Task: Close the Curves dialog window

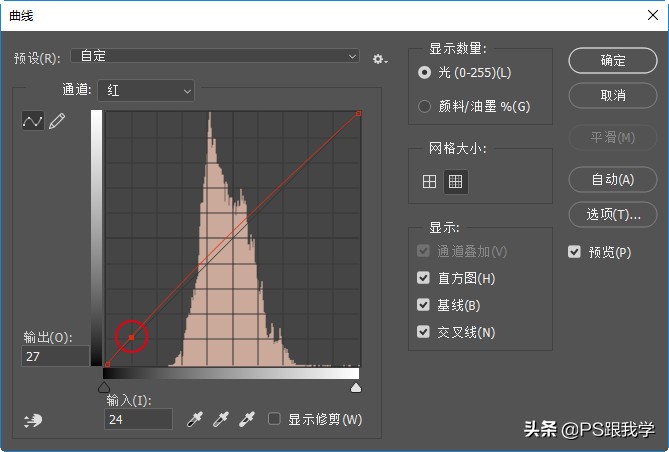Action: tap(652, 15)
